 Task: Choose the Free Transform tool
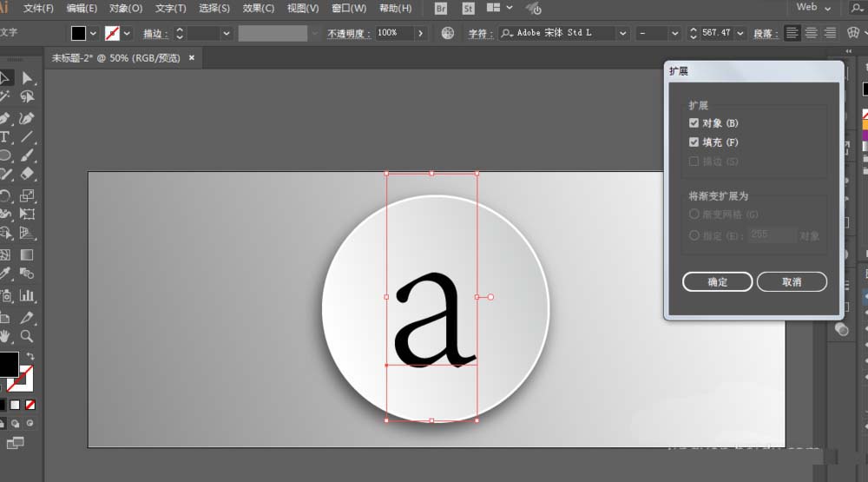coord(27,215)
